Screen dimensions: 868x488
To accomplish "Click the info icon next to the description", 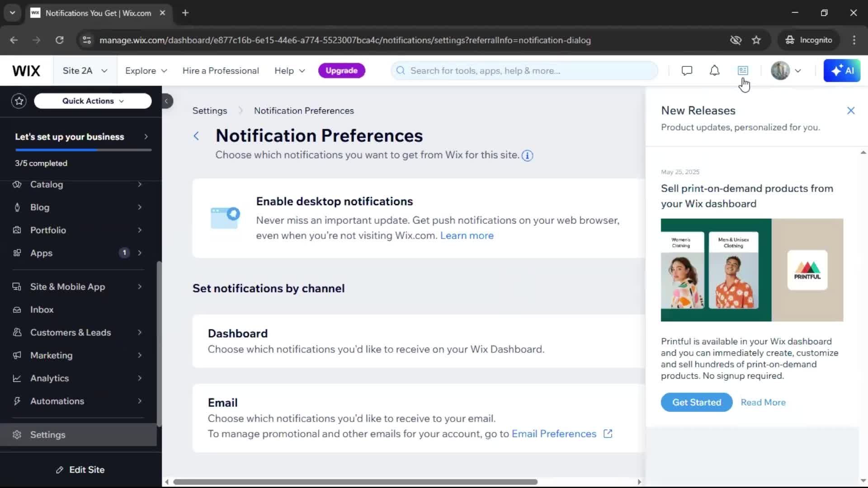I will pos(527,155).
